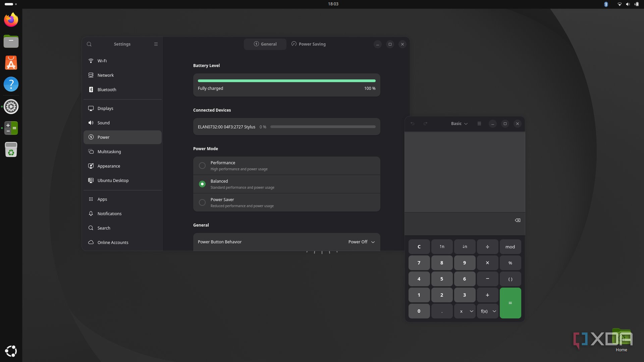Click the subscript ↓n button

(465, 247)
